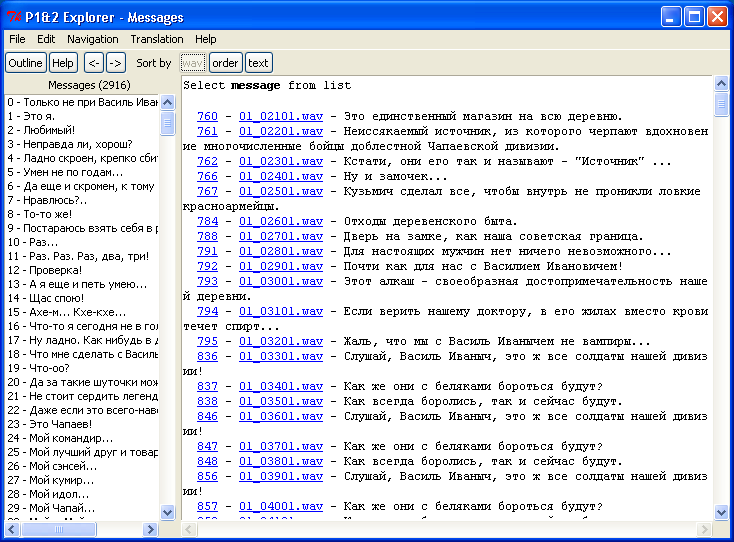Click text pane scrollbar up arrow
This screenshot has height=542, width=734.
point(721,84)
